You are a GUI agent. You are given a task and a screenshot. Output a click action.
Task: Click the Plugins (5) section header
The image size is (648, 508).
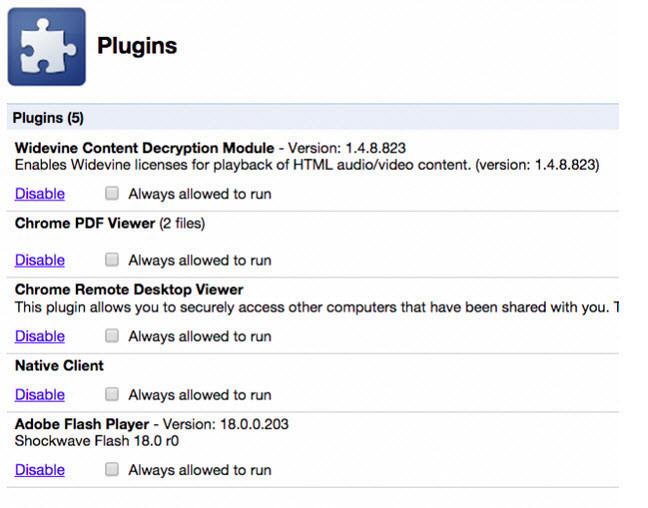coord(313,118)
